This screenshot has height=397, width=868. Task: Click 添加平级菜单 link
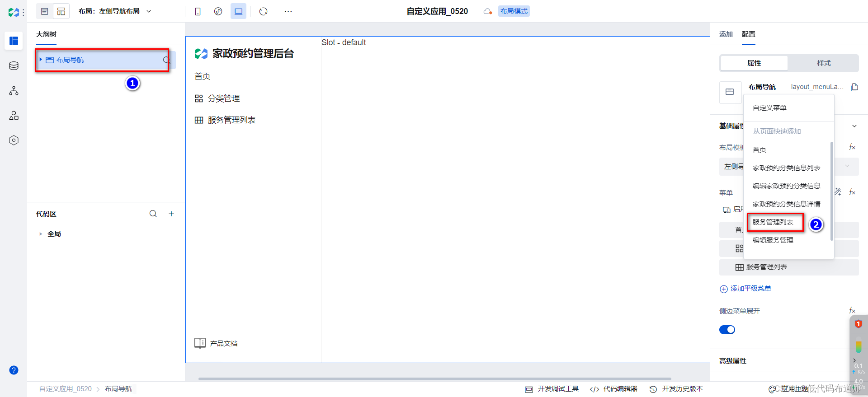(745, 289)
